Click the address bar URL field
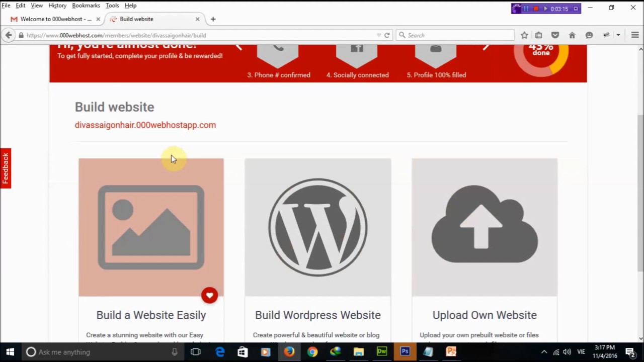 click(x=201, y=35)
